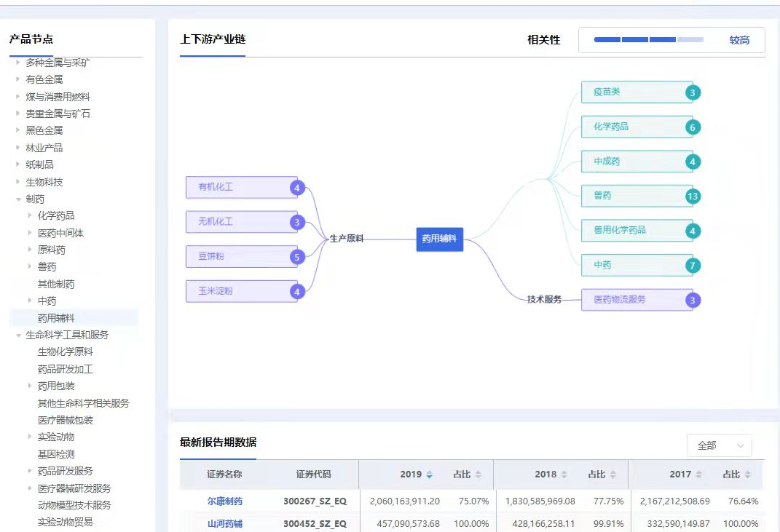This screenshot has width=780, height=532.
Task: Sort by the 2019 column arrow icon
Action: coord(429,475)
